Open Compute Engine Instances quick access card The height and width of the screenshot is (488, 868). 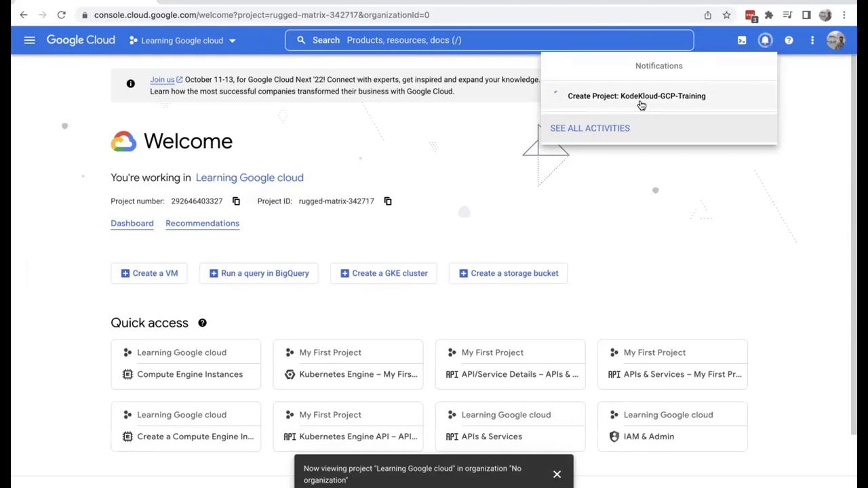(x=186, y=364)
